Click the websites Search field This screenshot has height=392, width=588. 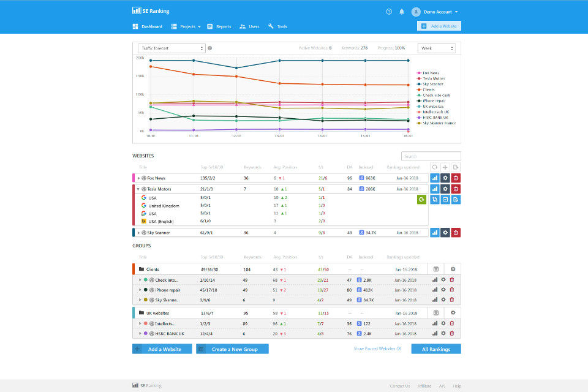[431, 156]
